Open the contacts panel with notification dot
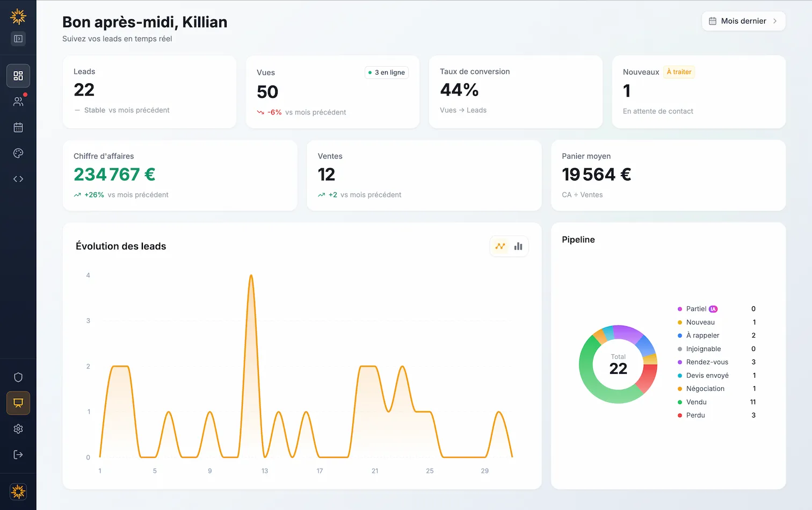 [18, 101]
